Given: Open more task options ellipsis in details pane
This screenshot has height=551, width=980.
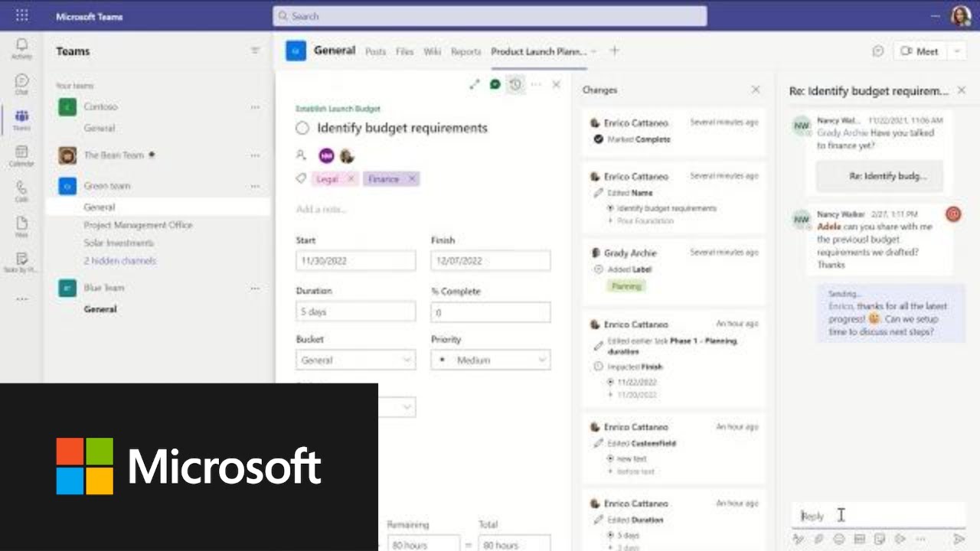Looking at the screenshot, I should [x=536, y=84].
